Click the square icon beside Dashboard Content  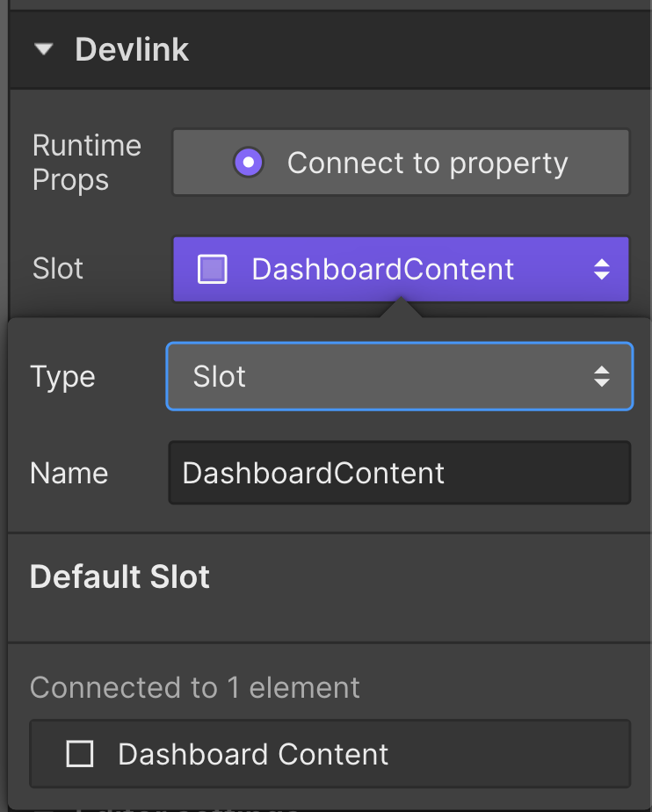click(80, 753)
